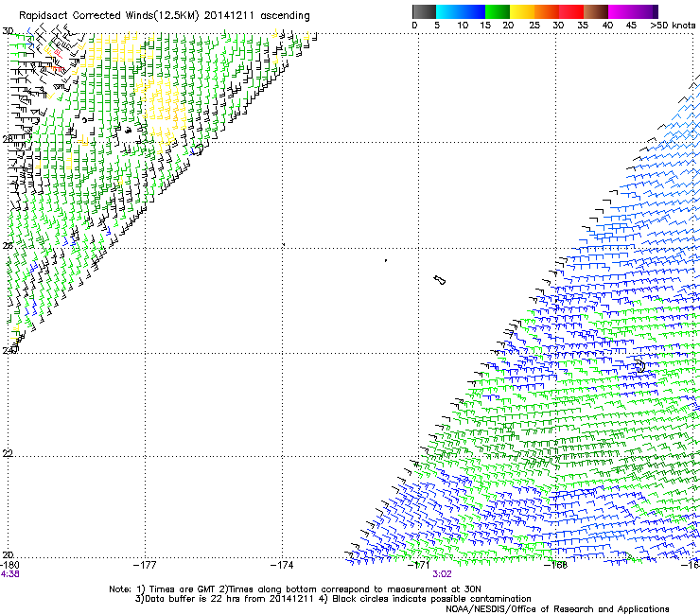
Task: Click the legend label '25'
Action: point(534,26)
